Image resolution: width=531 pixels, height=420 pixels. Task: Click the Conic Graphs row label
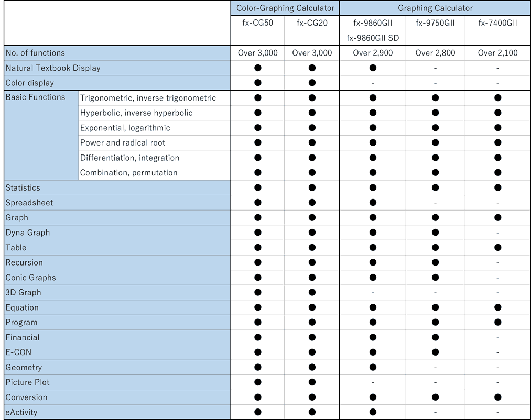click(30, 278)
